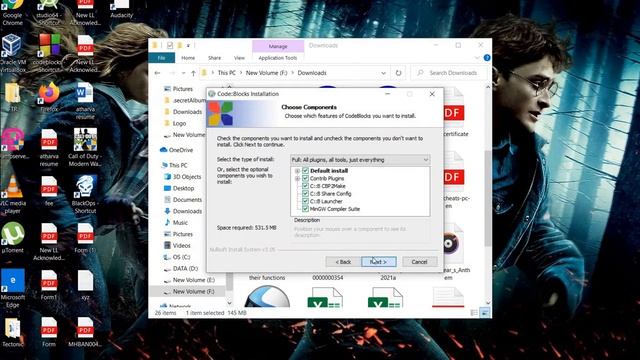Click New Volume (F:) in breadcrumb path

(267, 73)
